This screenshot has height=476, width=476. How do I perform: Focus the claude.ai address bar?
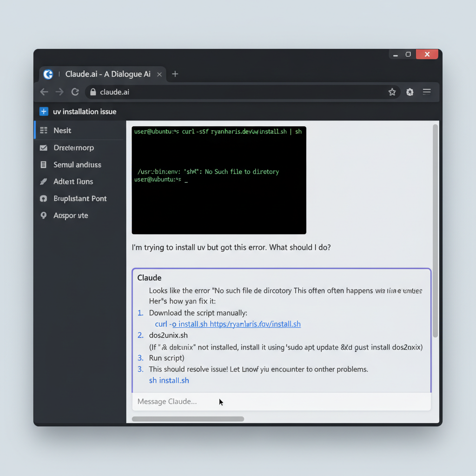[243, 92]
